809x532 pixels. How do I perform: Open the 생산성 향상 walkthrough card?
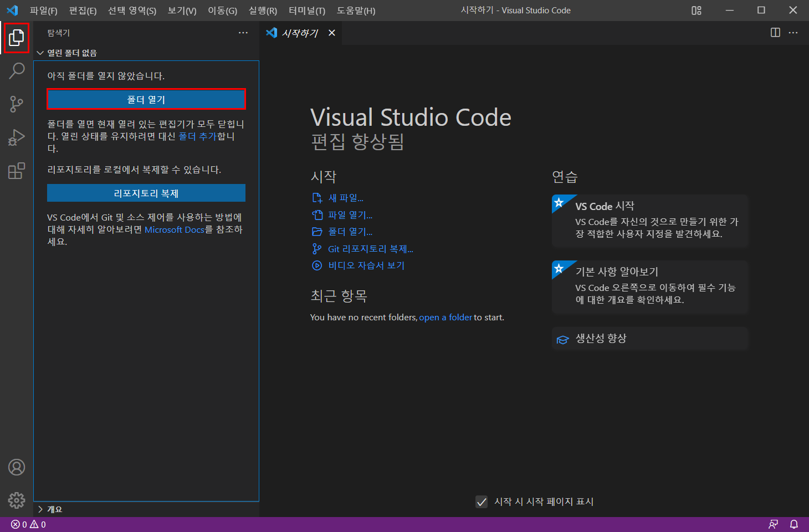[x=650, y=339]
